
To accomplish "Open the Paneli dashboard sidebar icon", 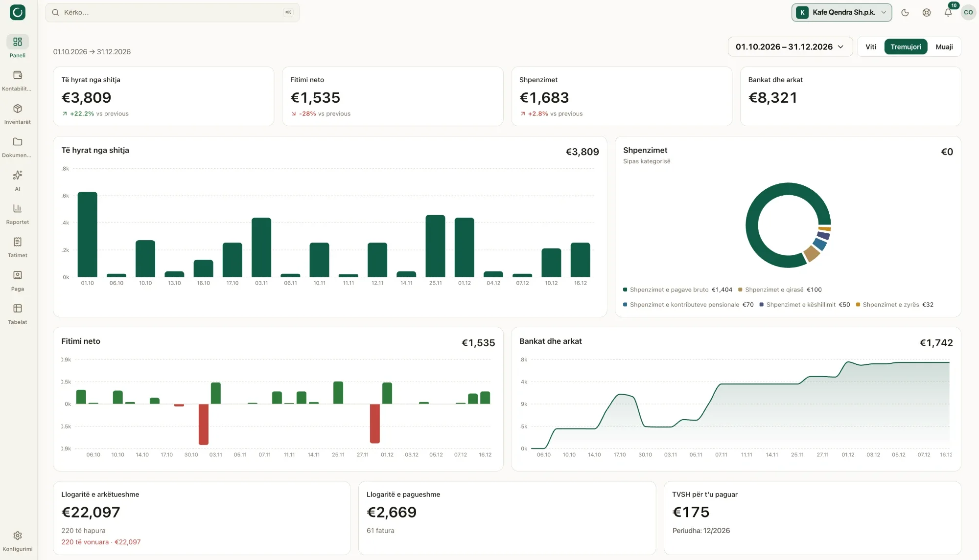I will click(x=18, y=42).
